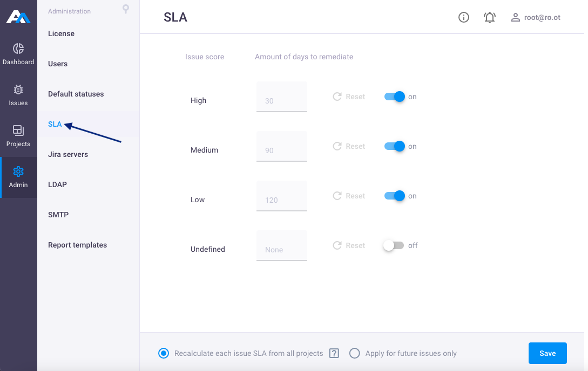The height and width of the screenshot is (371, 588).
Task: Click the pin icon beside Administration
Action: point(126,9)
